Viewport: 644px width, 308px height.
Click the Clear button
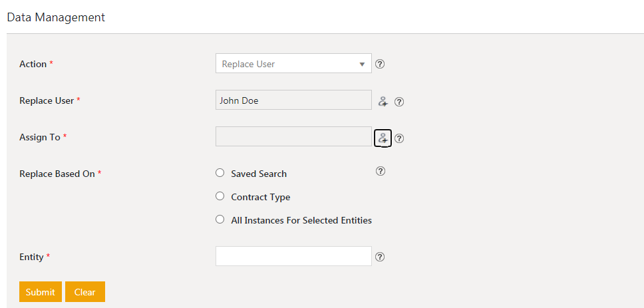[85, 291]
